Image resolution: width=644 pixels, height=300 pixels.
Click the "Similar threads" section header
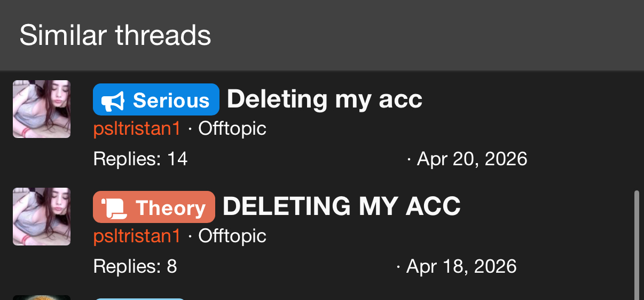click(x=115, y=35)
